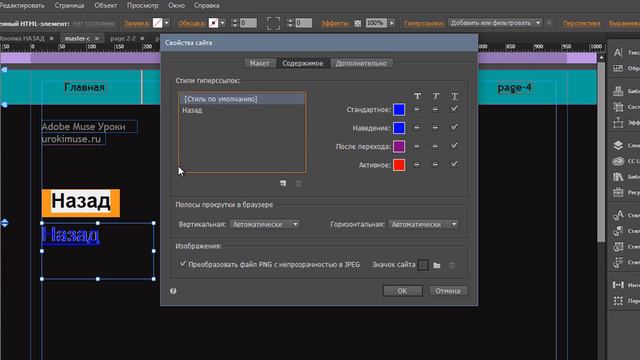Open Горизонтальная scrollbar dropdown
The height and width of the screenshot is (360, 640).
tap(423, 224)
